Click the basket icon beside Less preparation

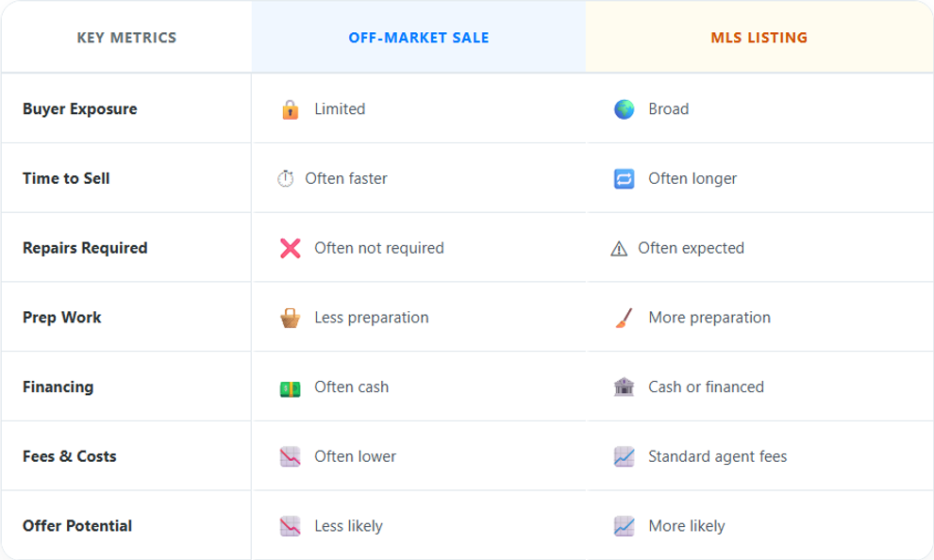(290, 318)
